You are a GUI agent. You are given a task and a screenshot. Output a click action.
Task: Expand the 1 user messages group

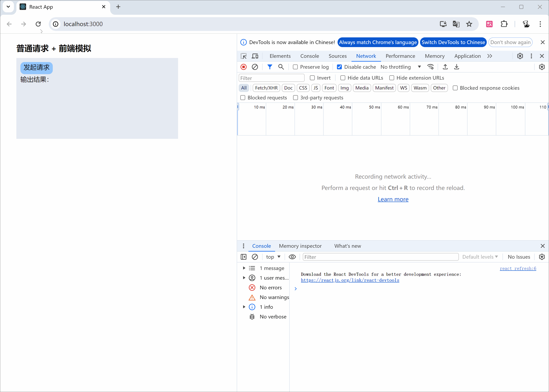click(x=244, y=278)
